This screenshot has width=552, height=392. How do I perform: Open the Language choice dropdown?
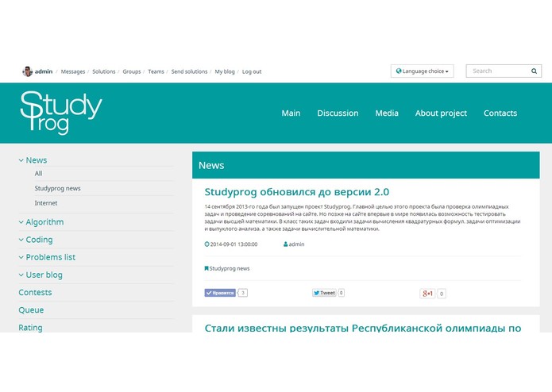(422, 71)
